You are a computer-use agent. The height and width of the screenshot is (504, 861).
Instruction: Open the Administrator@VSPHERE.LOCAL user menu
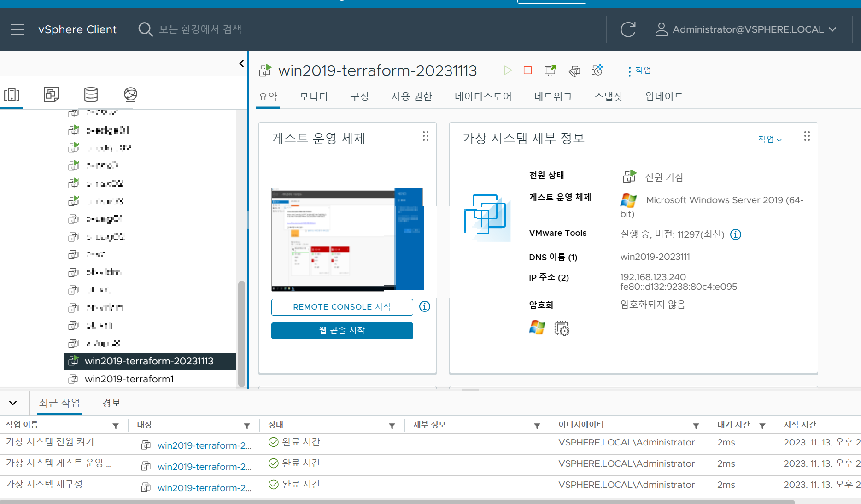pos(746,29)
